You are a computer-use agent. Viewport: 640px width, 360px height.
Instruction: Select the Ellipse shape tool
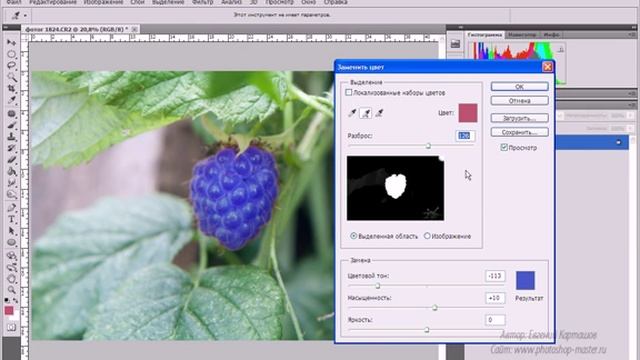[x=11, y=242]
